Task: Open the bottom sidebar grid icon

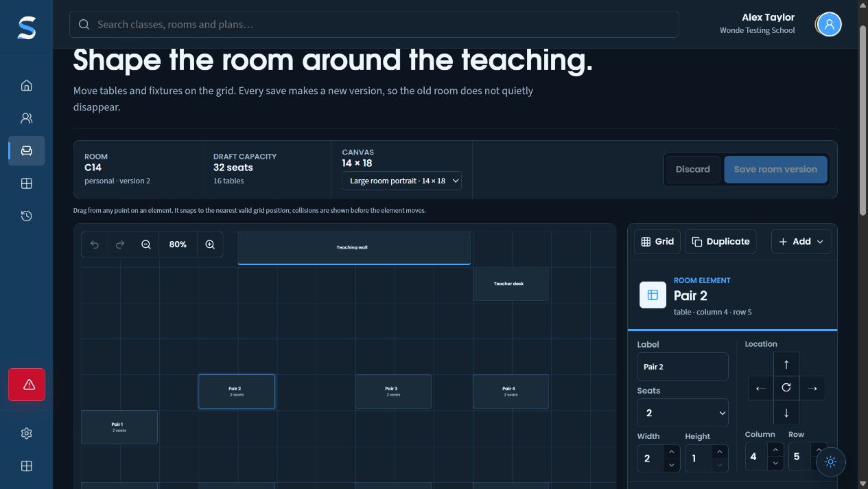Action: 27,466
